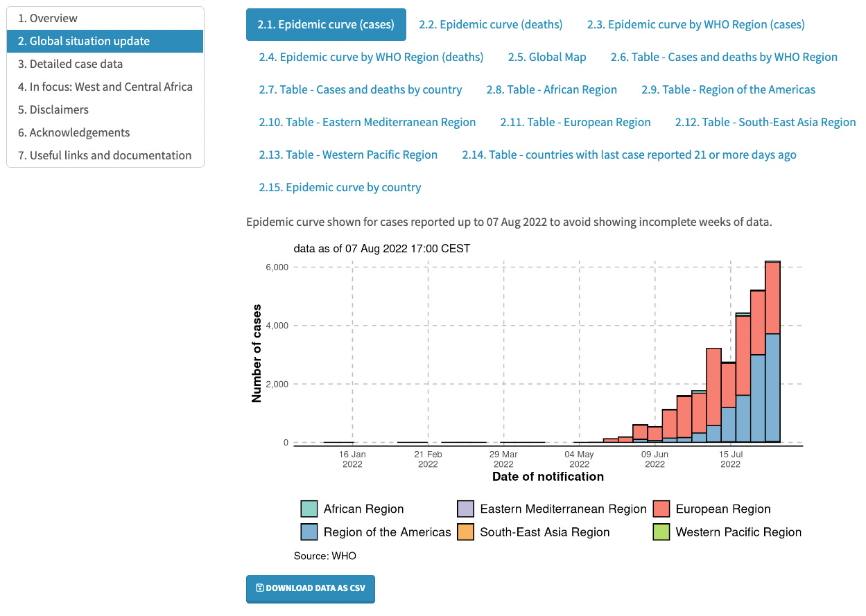This screenshot has width=866, height=616.
Task: View the 2.11 European Region table
Action: point(575,122)
